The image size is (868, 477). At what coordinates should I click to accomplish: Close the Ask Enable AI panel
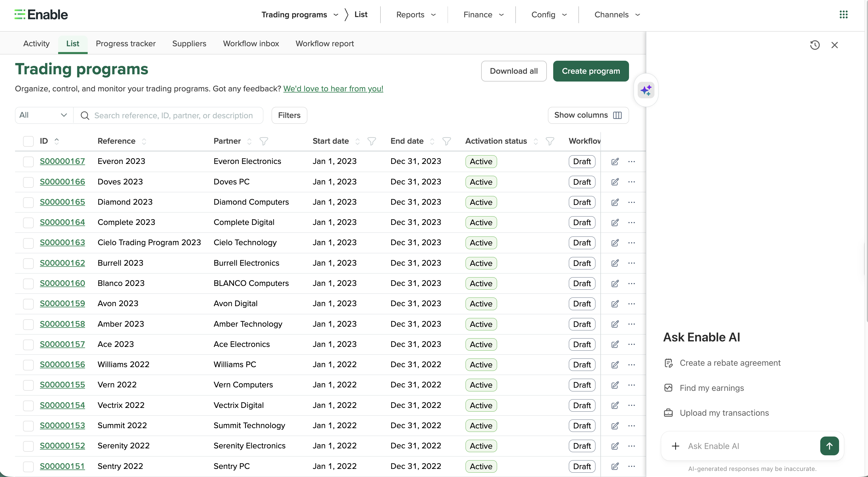(834, 45)
